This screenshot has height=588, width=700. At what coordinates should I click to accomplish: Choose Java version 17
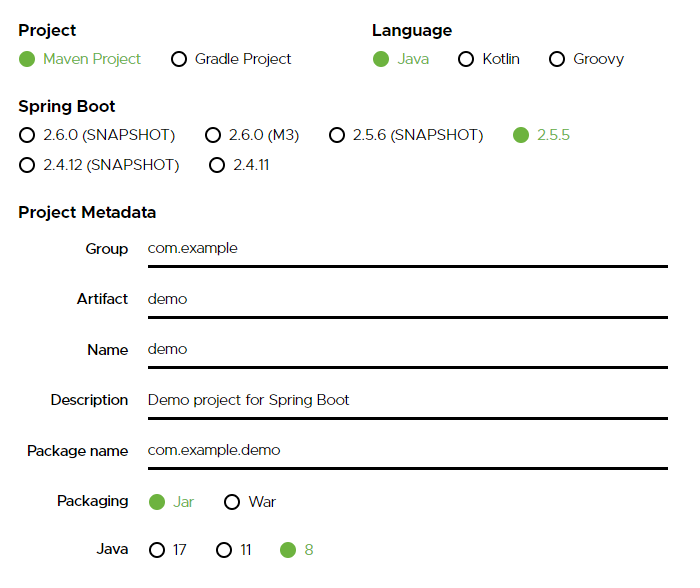157,550
